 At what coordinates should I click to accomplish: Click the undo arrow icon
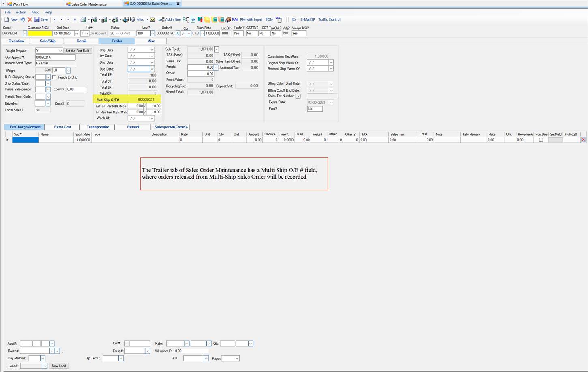(23, 19)
